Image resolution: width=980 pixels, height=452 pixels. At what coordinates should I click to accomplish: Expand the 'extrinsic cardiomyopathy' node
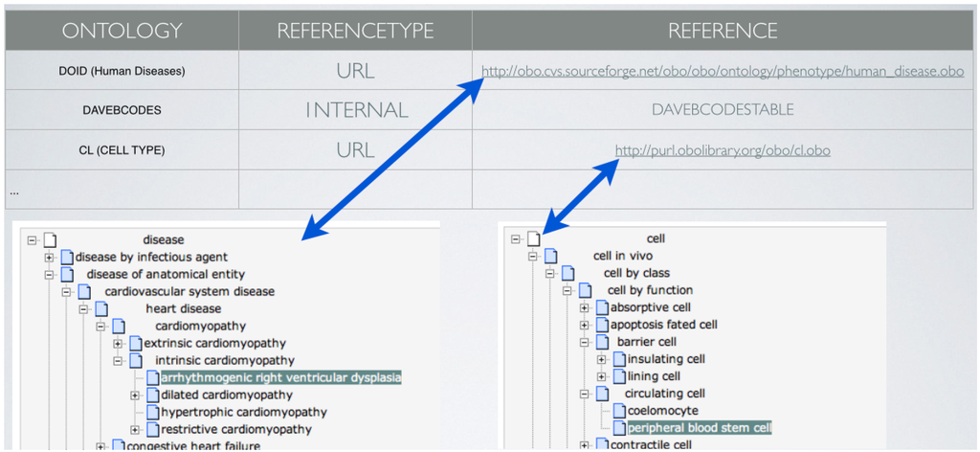point(118,343)
